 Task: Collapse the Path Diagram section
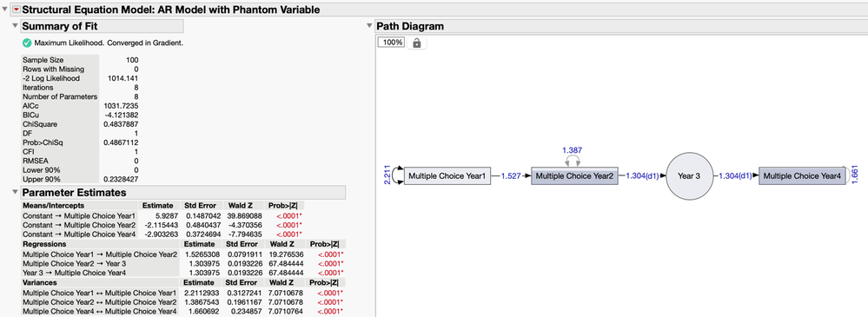tap(369, 26)
